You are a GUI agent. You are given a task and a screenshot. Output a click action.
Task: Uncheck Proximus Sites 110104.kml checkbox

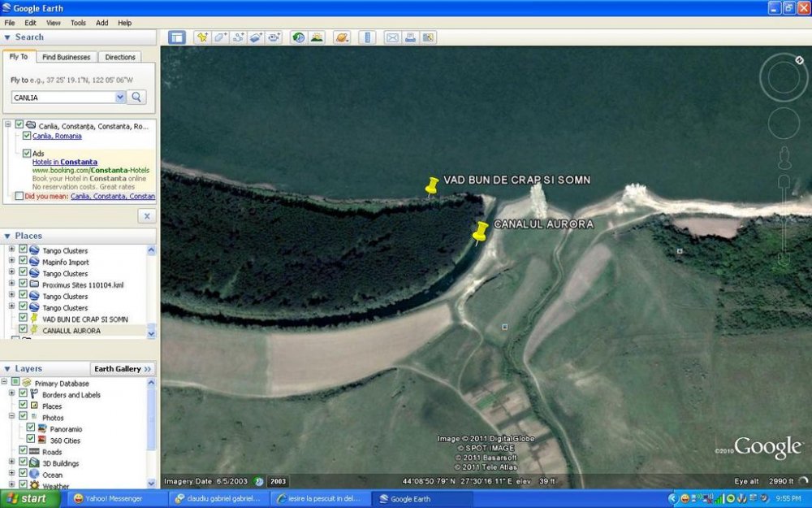tap(23, 284)
